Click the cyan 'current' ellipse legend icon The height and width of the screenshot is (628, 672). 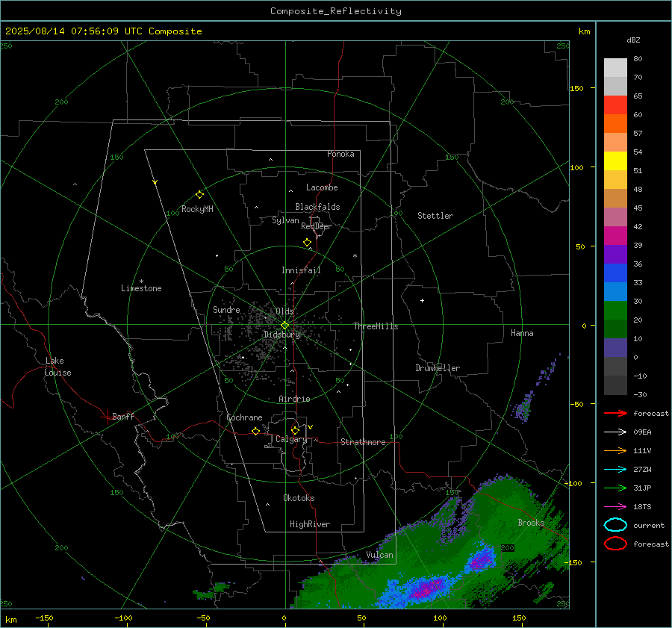pos(615,525)
